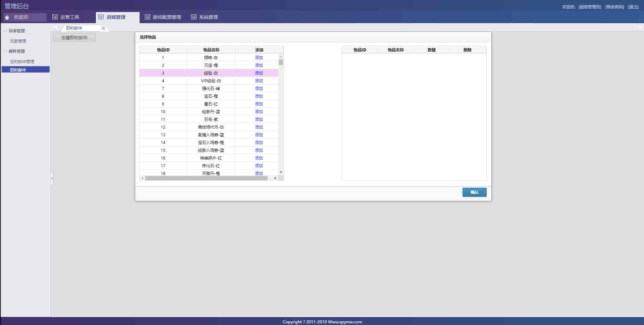Switch to the 系统管理 menu tab
The height and width of the screenshot is (325, 644).
click(x=208, y=17)
